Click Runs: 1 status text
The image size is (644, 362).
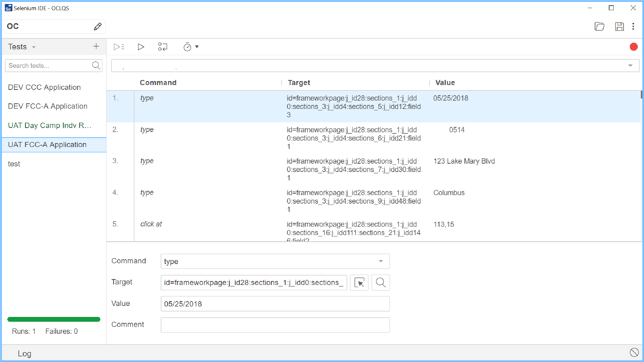coord(24,331)
